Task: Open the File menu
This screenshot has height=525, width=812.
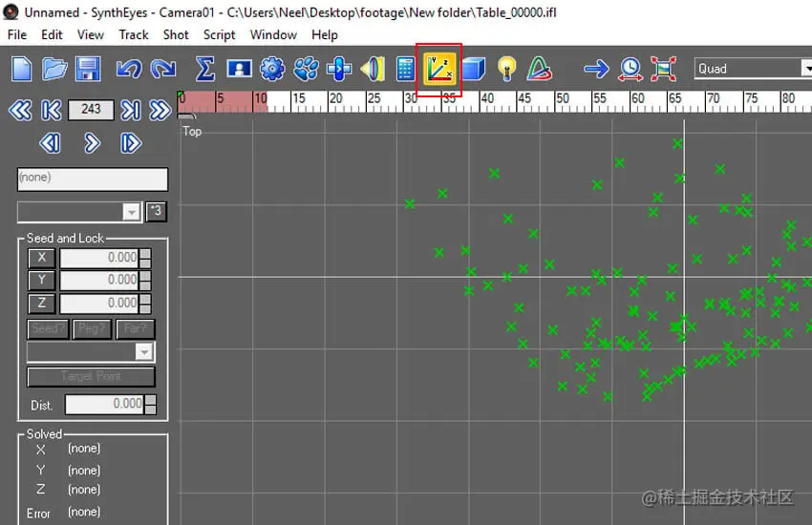Action: [17, 34]
